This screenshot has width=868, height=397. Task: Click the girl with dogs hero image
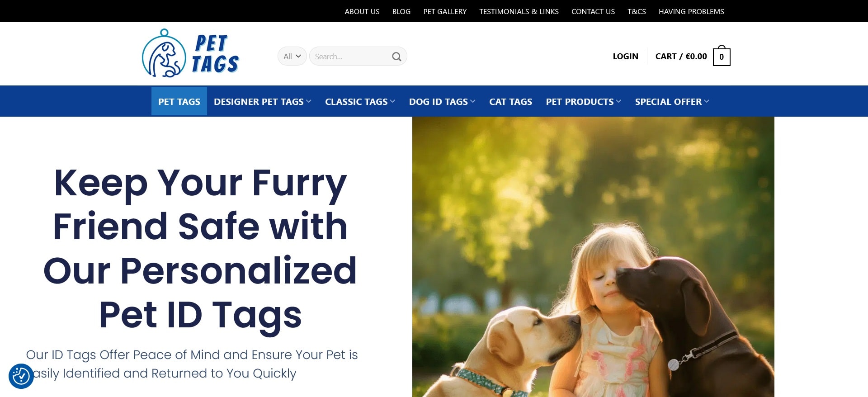pos(593,257)
